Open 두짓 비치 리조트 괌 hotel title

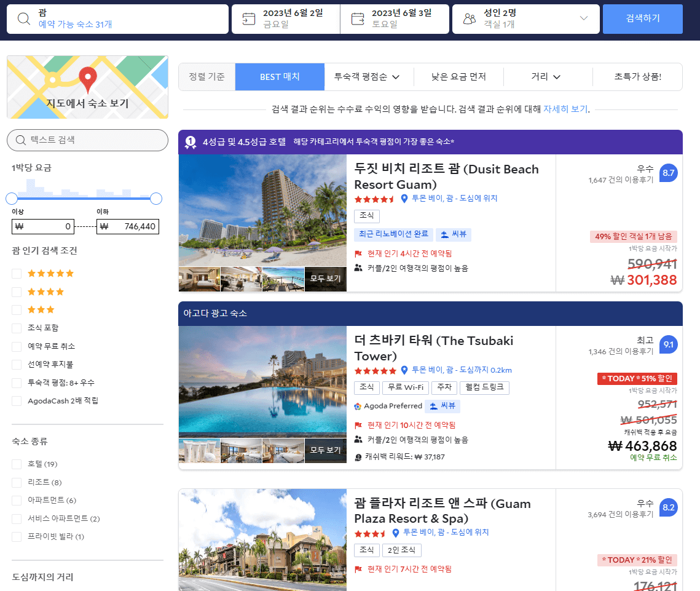pyautogui.click(x=446, y=177)
